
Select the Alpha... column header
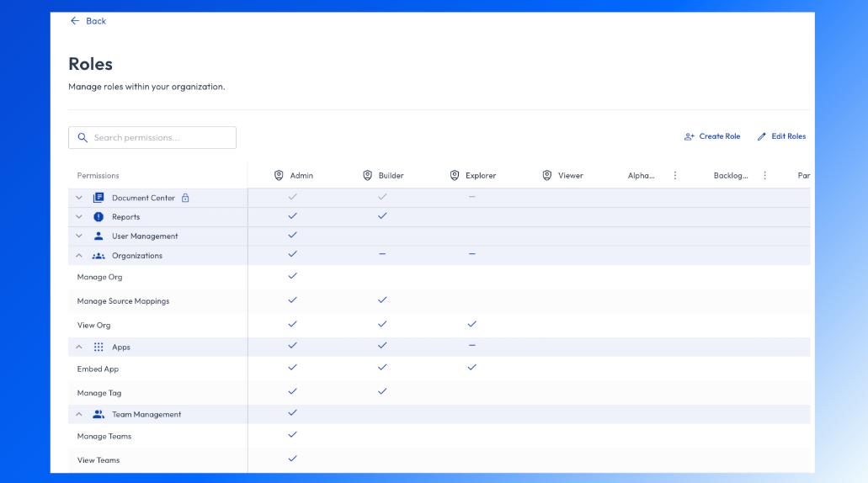(641, 175)
